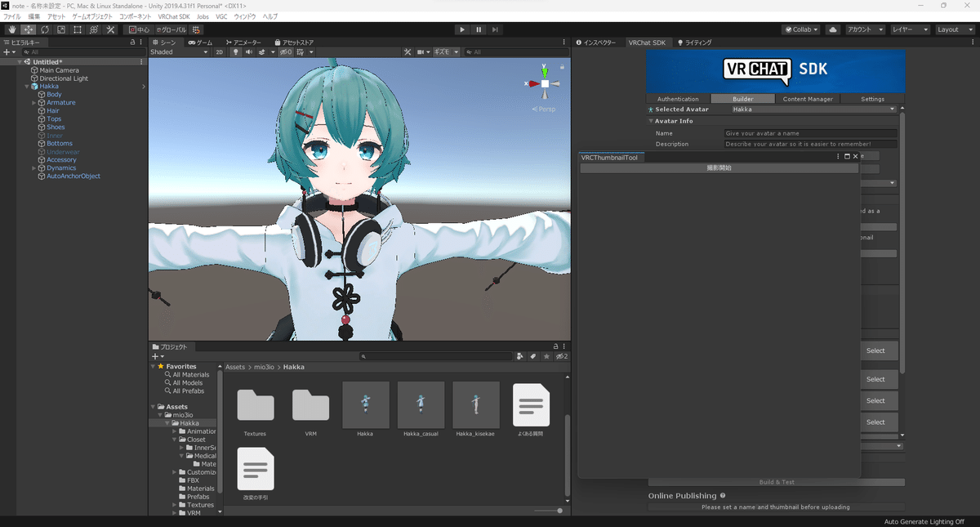This screenshot has width=980, height=527.
Task: Click the Build & Test button
Action: tap(777, 482)
